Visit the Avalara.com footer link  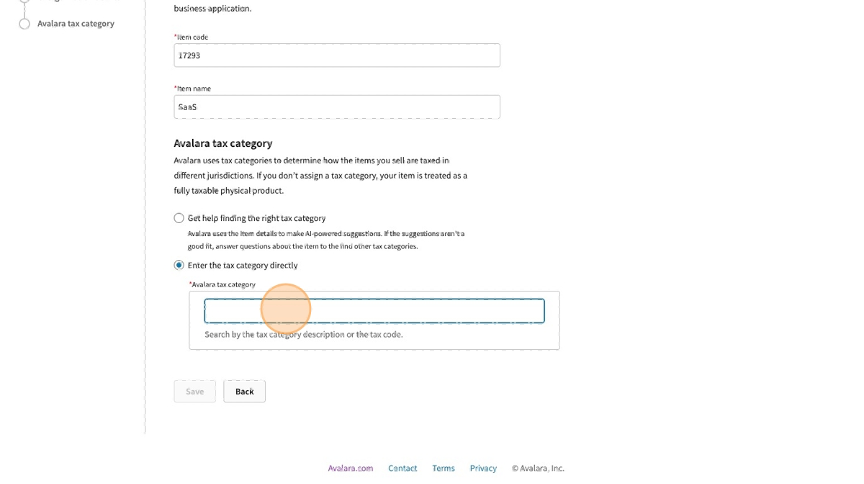[x=350, y=468]
